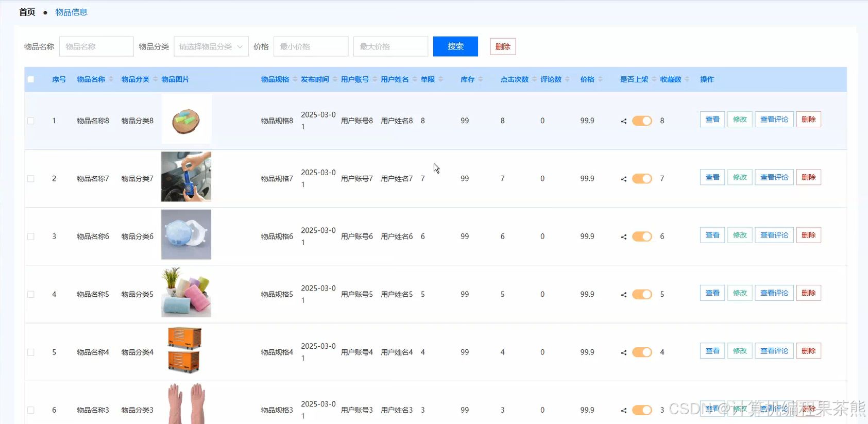Sort by 物品名称 column arrows

[x=111, y=79]
